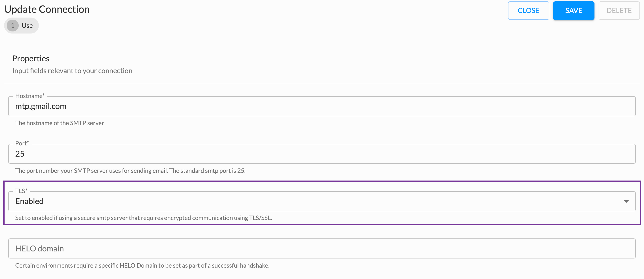644x279 pixels.
Task: Close the Update Connection form
Action: point(529,10)
